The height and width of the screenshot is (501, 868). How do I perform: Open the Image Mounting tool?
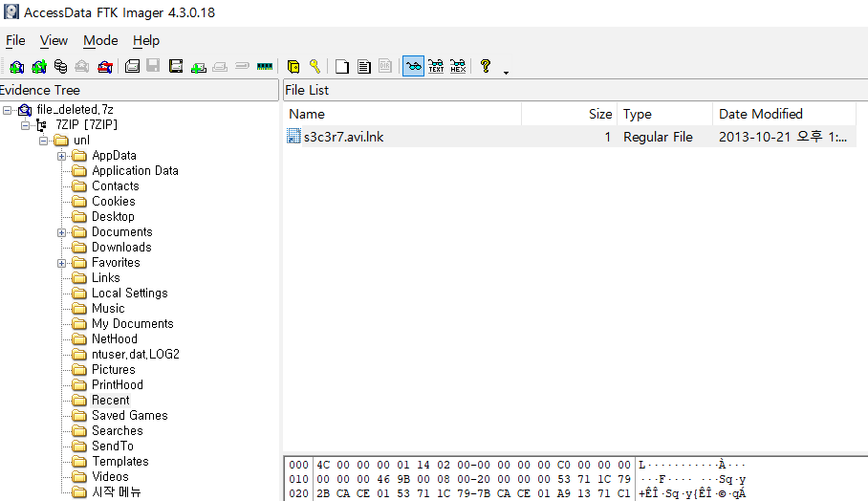point(60,67)
